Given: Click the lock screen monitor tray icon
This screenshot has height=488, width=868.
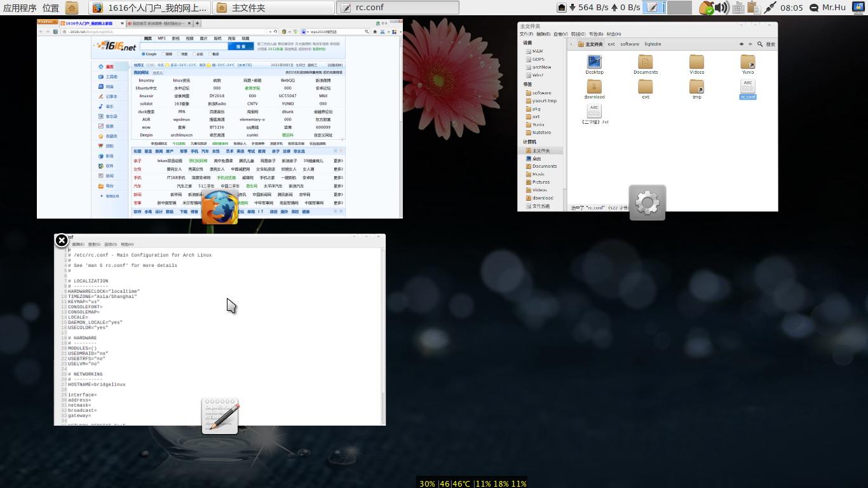Looking at the screenshot, I should (858, 8).
